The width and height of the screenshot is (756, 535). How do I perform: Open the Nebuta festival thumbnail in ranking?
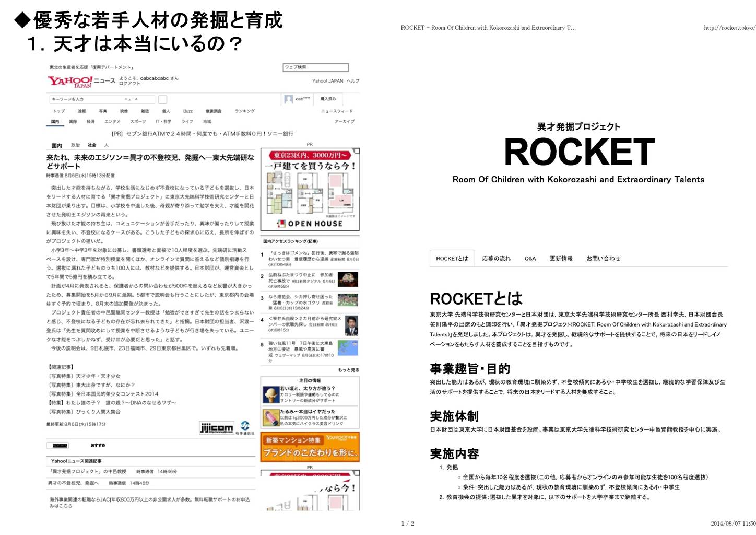[348, 280]
